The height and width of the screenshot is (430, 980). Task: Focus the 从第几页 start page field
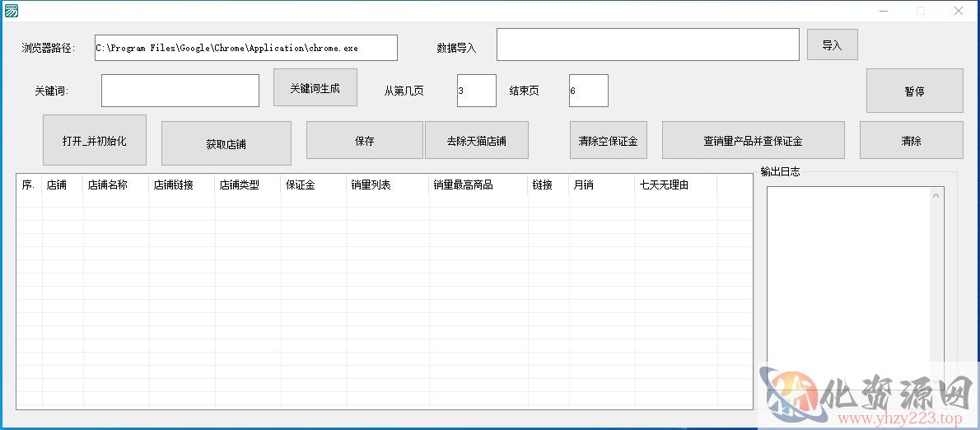click(477, 91)
